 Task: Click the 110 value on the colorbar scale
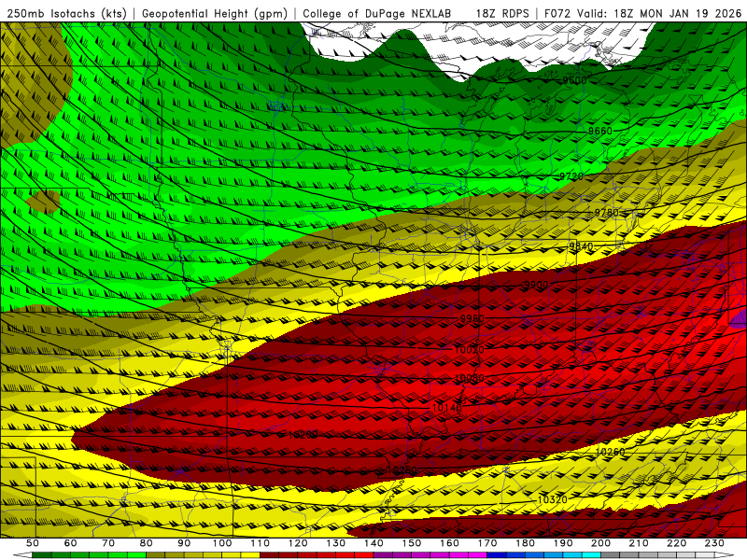pos(261,543)
